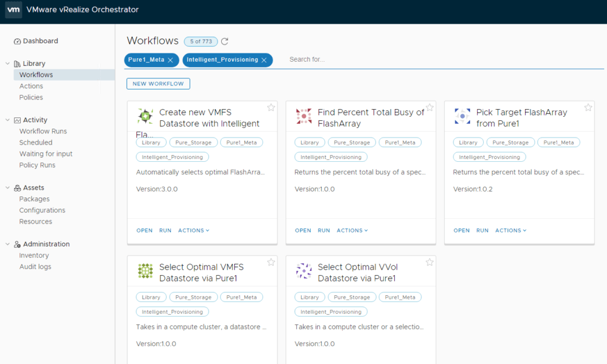
Task: Click Pure_Storage tag on Create new VMFS card
Action: (x=194, y=142)
